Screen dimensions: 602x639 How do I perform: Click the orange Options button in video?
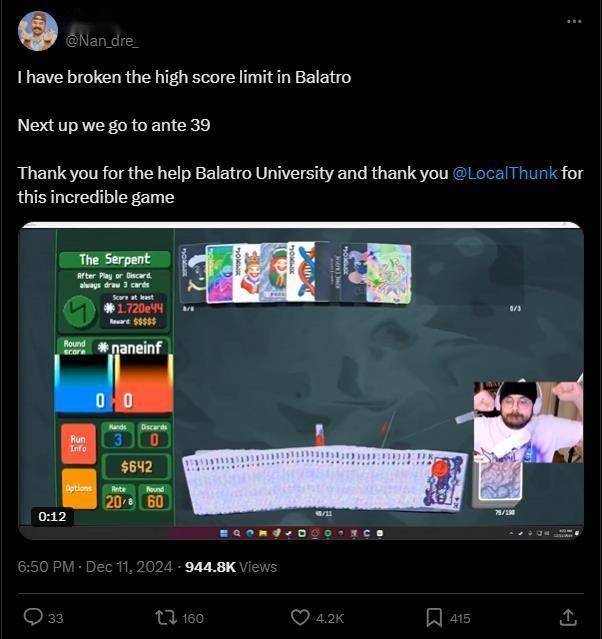point(79,488)
